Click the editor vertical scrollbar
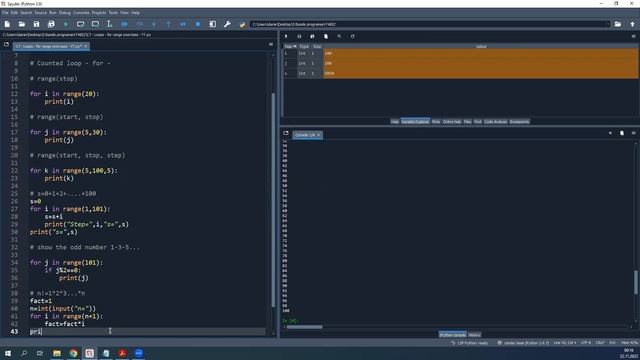The height and width of the screenshot is (360, 640). [273, 200]
